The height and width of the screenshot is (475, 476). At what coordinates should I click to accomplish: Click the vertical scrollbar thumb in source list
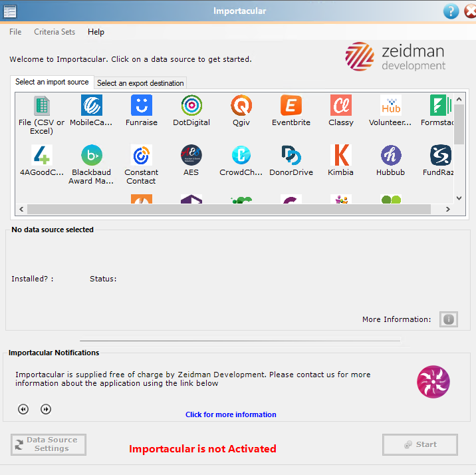pyautogui.click(x=459, y=124)
